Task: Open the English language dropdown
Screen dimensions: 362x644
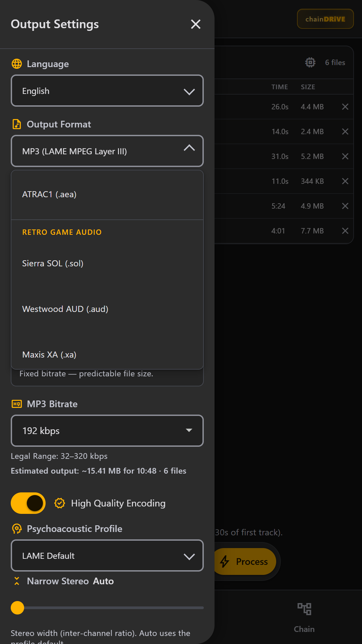Action: tap(107, 91)
